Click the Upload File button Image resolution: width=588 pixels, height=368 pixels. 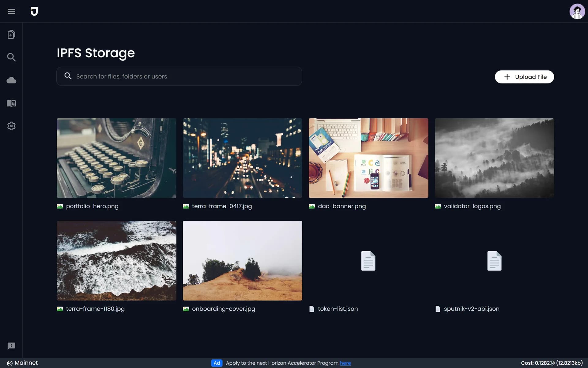coord(524,77)
